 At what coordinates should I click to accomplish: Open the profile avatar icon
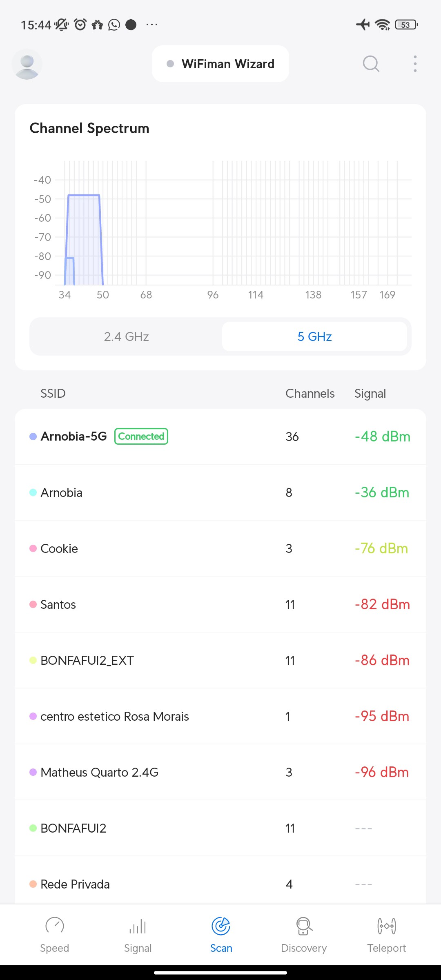(27, 65)
